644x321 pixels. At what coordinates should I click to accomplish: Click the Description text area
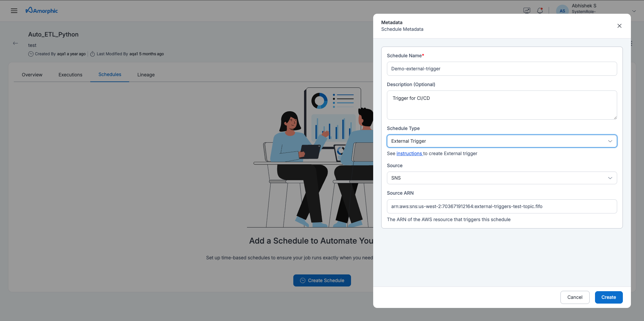pyautogui.click(x=502, y=105)
